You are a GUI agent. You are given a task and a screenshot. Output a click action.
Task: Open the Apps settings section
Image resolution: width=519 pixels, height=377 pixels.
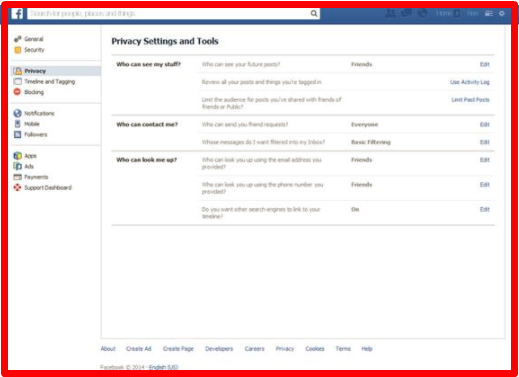[30, 156]
